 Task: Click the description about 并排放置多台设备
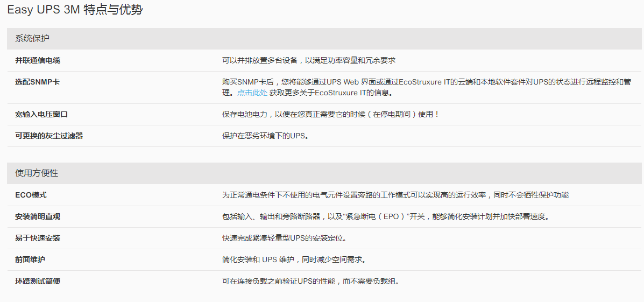coord(309,60)
